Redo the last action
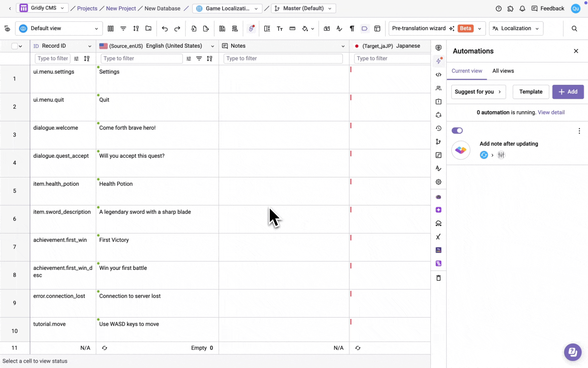This screenshot has height=368, width=588. click(x=177, y=29)
